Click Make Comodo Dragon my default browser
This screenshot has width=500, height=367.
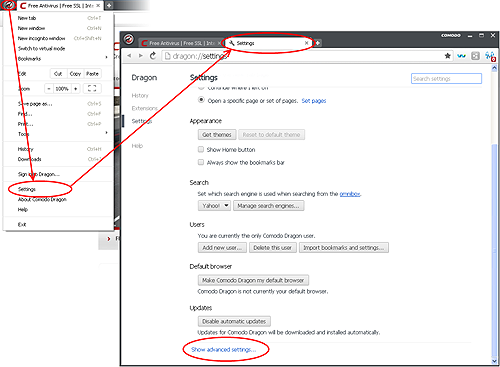[x=253, y=280]
